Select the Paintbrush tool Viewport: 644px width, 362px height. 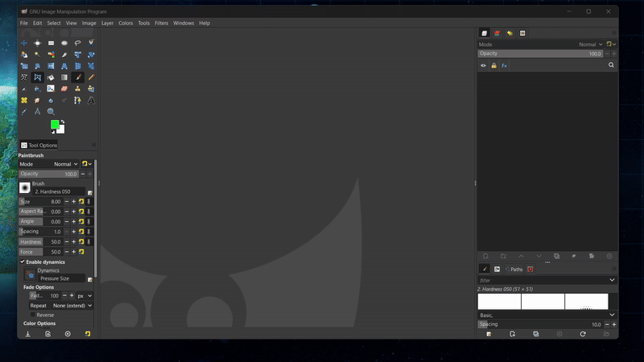click(77, 77)
